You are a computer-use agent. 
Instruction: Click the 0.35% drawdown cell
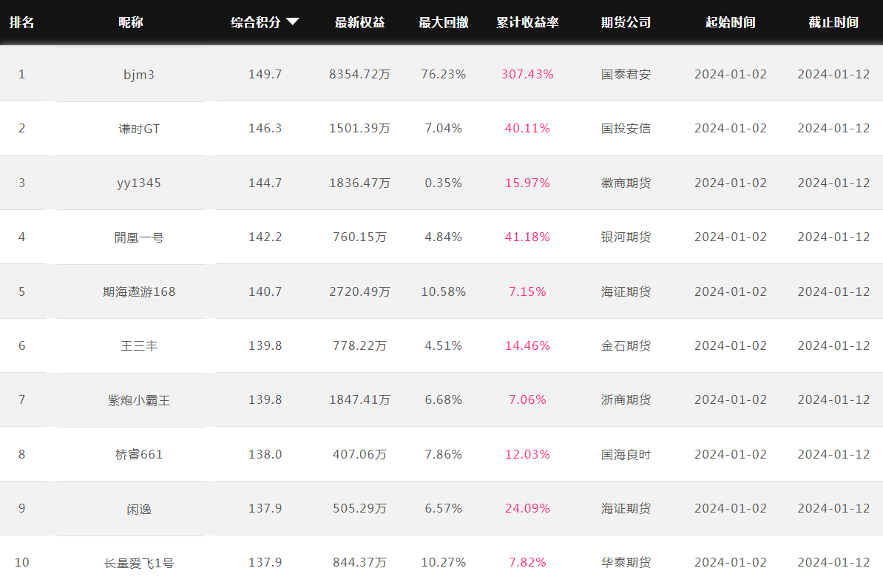(443, 183)
